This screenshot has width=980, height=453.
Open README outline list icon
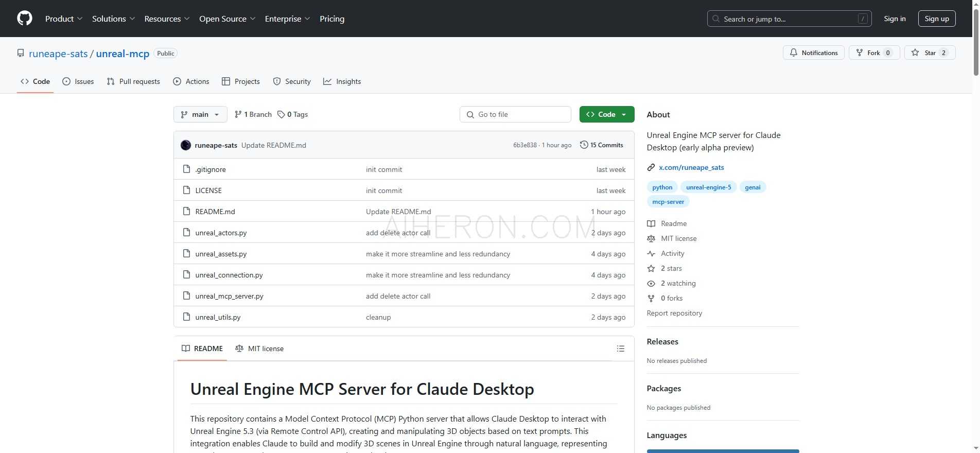point(621,349)
